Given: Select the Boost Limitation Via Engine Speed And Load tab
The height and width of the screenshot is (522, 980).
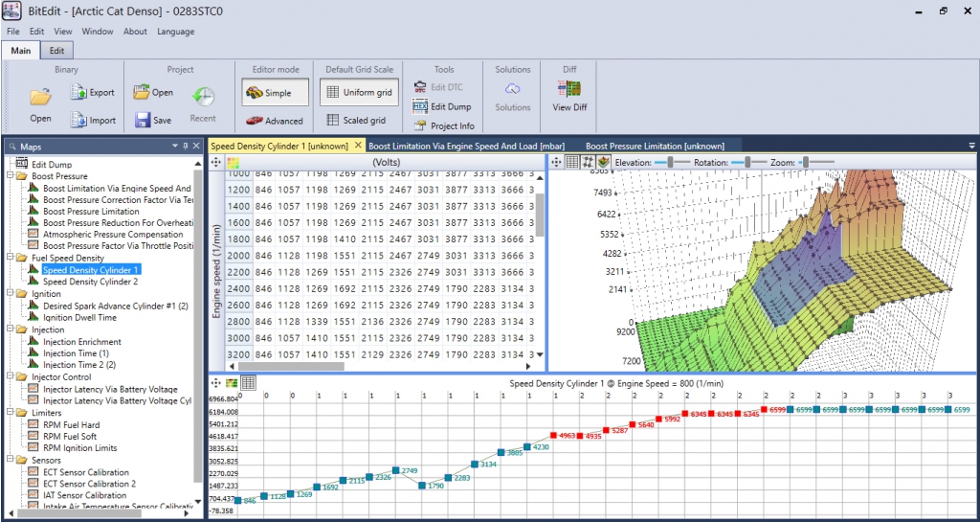Looking at the screenshot, I should [465, 147].
